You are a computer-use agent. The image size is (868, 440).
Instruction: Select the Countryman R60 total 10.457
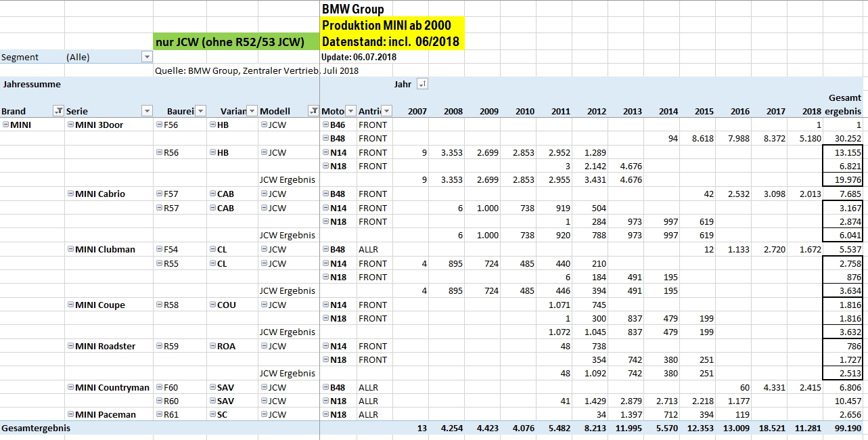848,401
